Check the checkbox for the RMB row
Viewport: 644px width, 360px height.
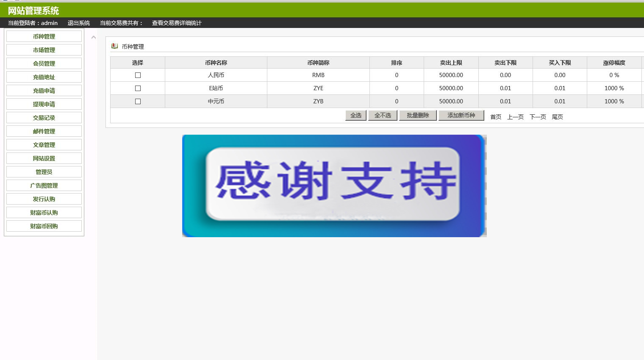click(137, 75)
